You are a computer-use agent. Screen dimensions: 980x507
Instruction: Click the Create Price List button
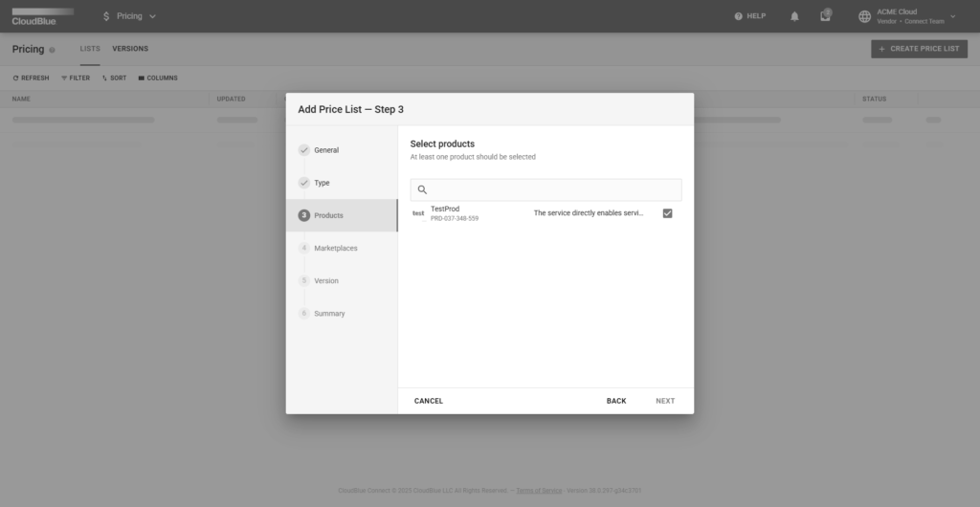(919, 49)
